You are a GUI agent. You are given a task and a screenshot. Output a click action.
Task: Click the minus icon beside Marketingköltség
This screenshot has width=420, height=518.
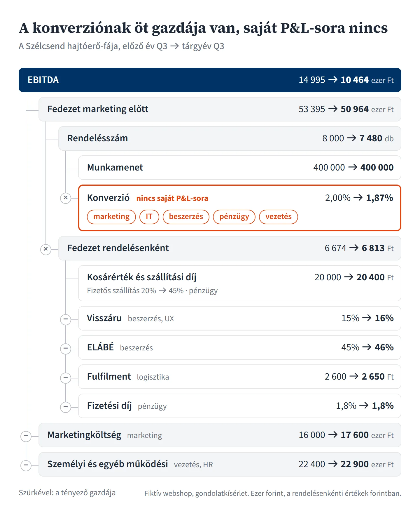point(26,436)
